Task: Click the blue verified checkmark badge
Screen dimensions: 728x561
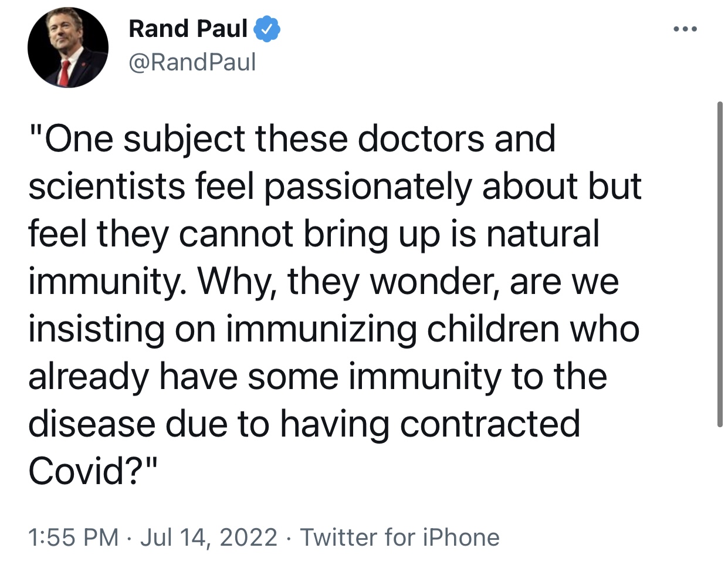Action: point(267,29)
